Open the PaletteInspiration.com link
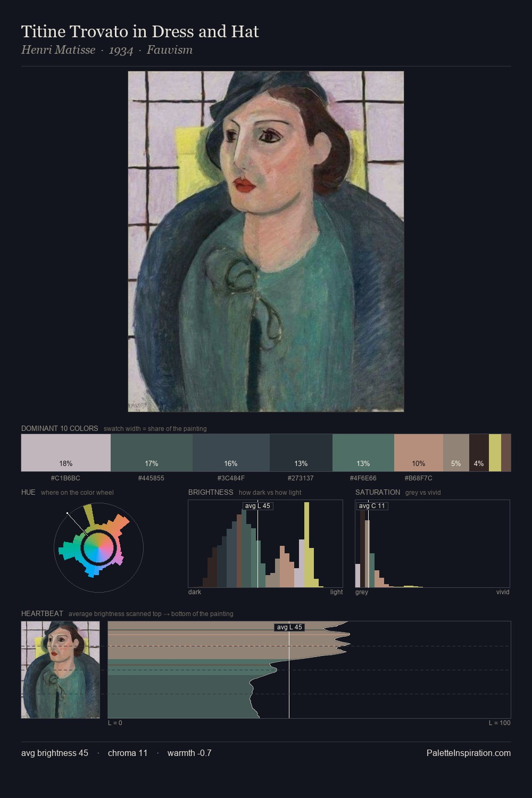 click(469, 753)
